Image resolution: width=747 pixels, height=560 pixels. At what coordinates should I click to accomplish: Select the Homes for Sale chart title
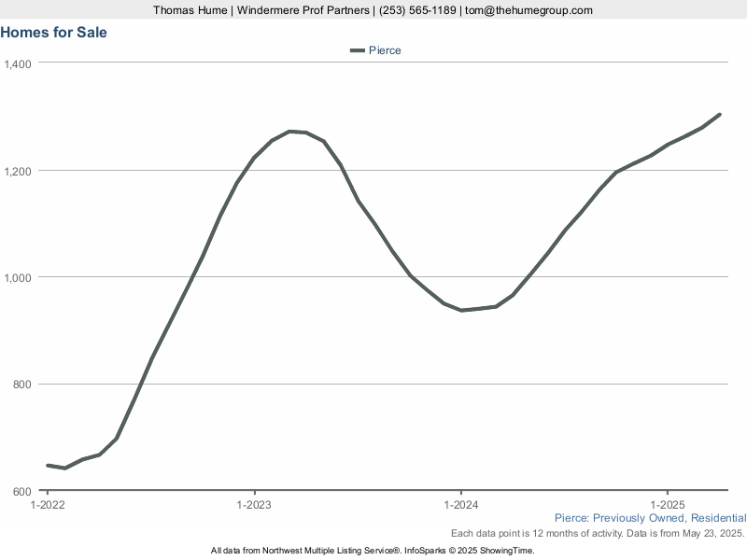coord(54,33)
